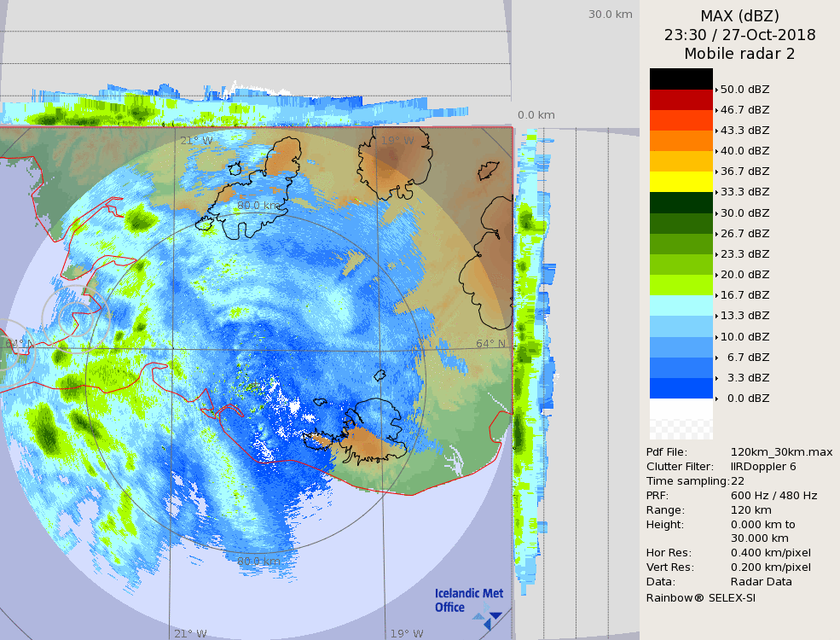Click the arrow marker beside 50.0 dBZ
This screenshot has height=640, width=840.
coord(716,90)
